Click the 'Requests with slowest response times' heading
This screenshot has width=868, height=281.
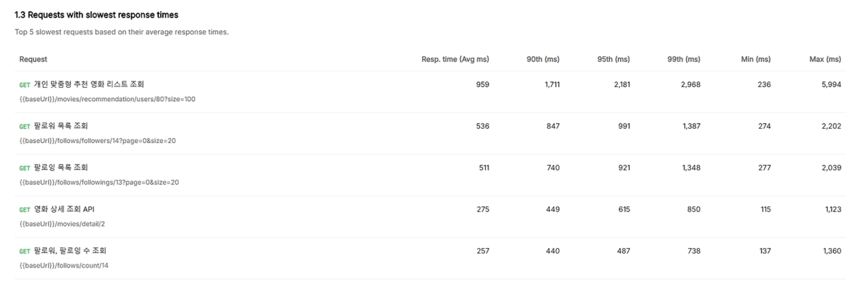(96, 15)
